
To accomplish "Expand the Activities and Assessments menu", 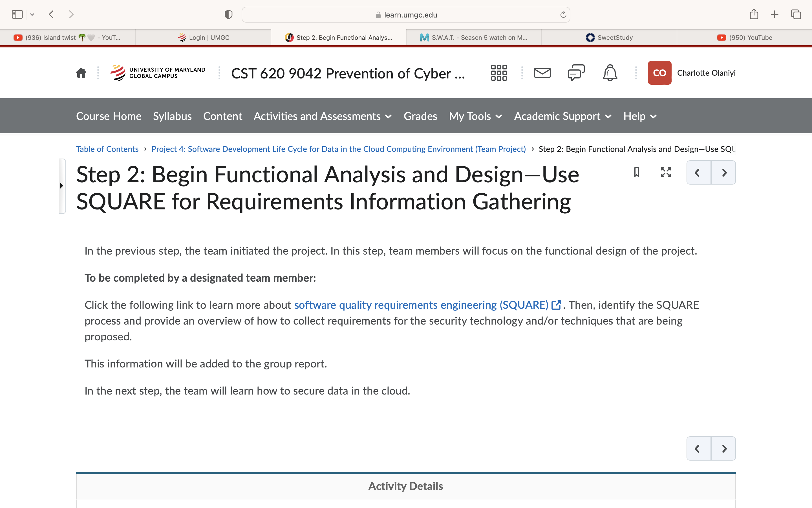I will tap(323, 116).
